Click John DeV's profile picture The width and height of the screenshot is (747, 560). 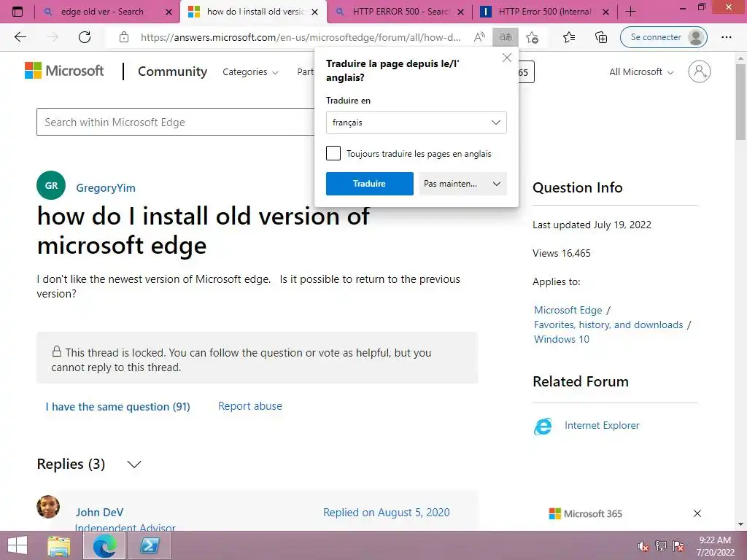point(48,507)
